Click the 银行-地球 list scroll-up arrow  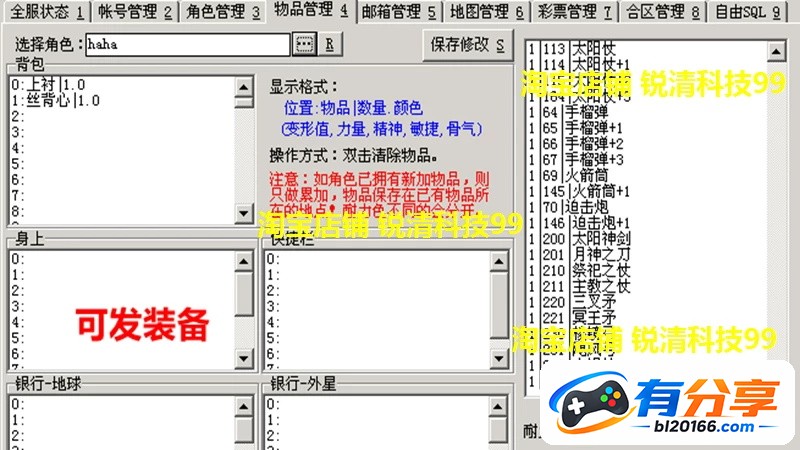[x=244, y=407]
